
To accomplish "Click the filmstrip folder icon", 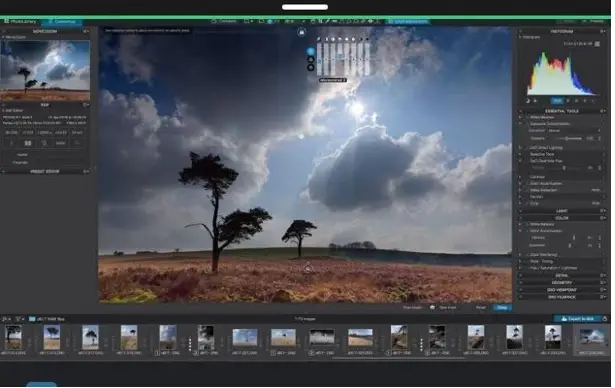I will click(32, 320).
